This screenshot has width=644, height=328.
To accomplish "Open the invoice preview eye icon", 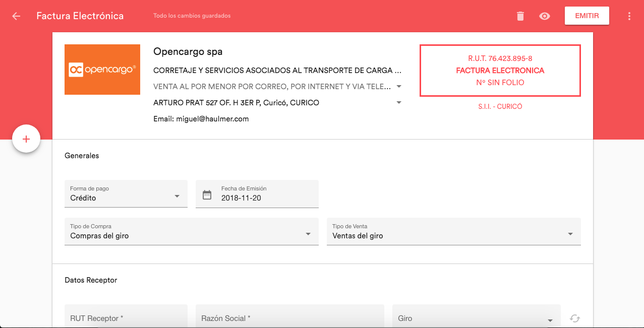I will coord(544,16).
